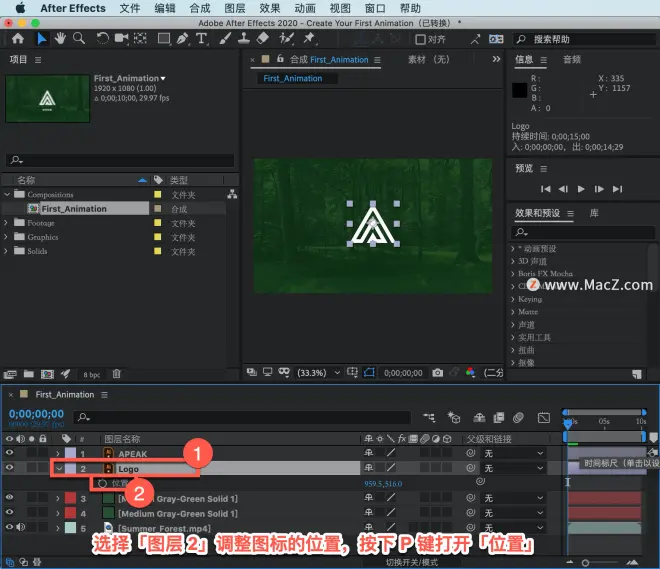This screenshot has height=569, width=660.
Task: Switch to the 音频 tab
Action: click(572, 59)
